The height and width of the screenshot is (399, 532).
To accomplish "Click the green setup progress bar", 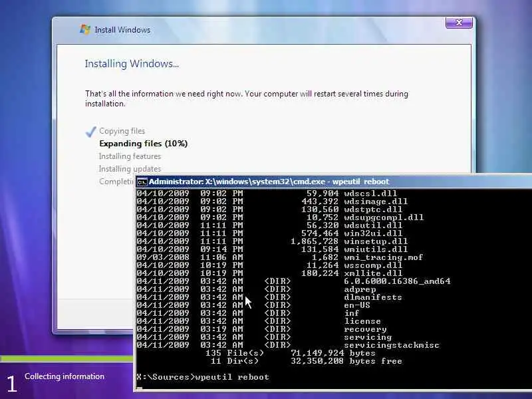I will point(67,358).
